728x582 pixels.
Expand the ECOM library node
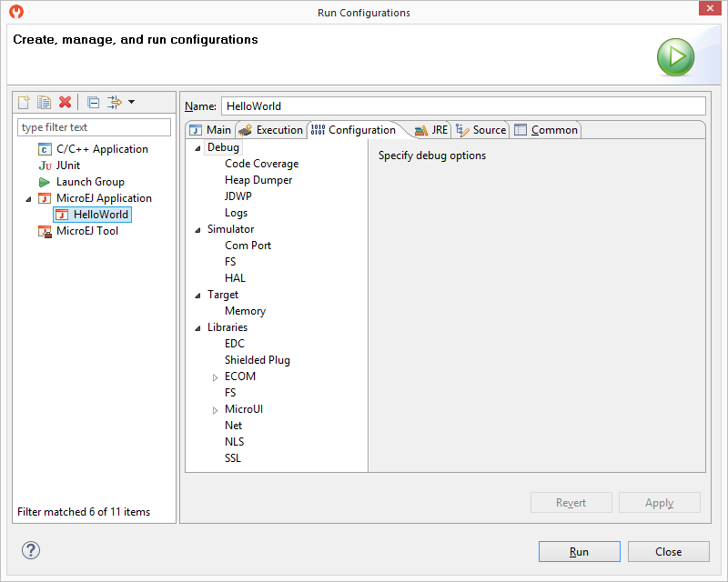[216, 376]
